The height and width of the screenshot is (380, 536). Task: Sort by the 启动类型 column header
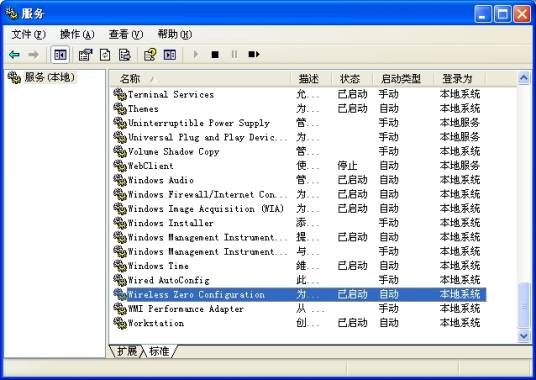[x=403, y=79]
